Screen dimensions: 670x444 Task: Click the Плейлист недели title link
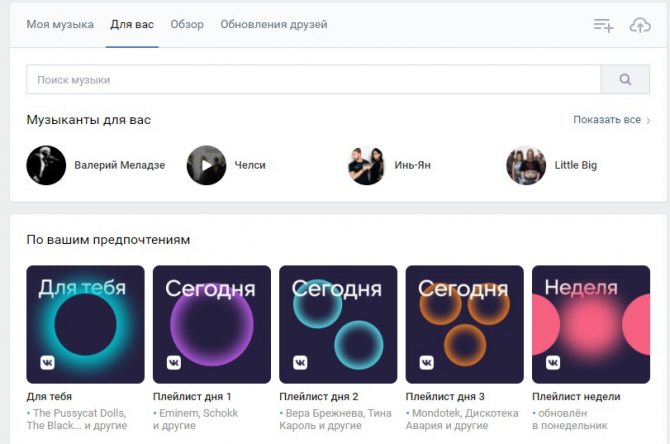point(576,397)
